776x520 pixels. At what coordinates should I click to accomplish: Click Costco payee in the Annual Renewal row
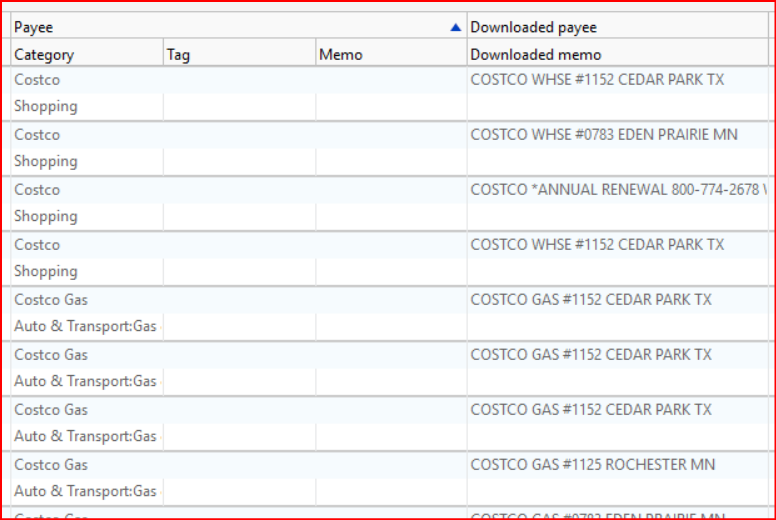point(37,189)
